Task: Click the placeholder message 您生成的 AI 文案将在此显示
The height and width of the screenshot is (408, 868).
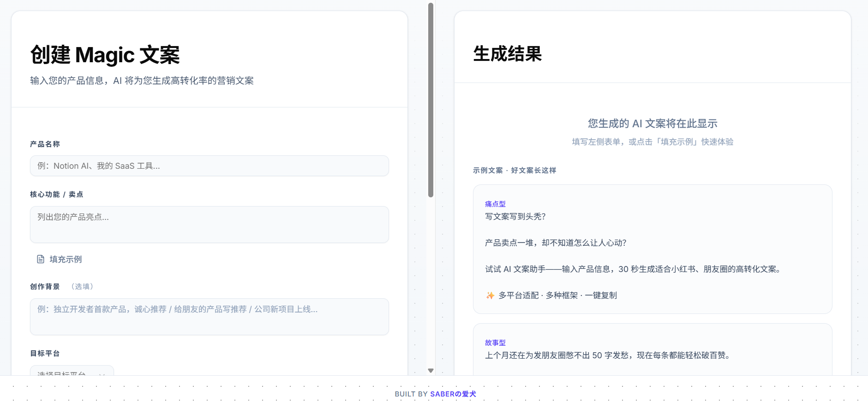Action: [x=652, y=124]
